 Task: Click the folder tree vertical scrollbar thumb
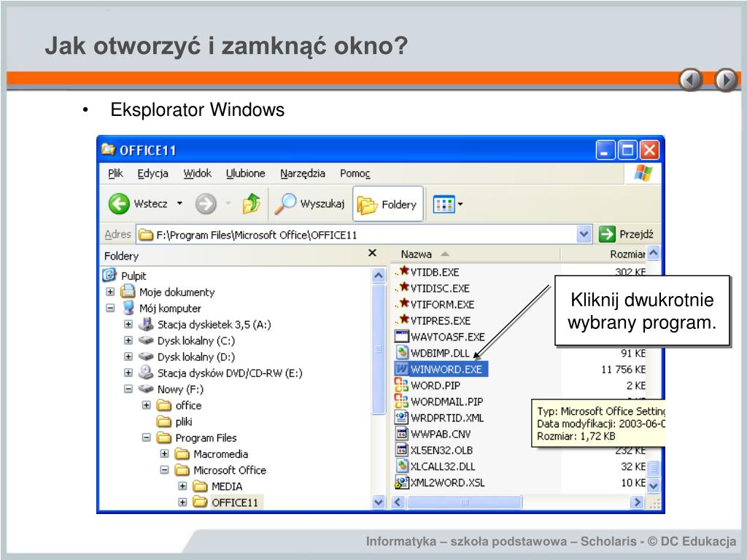379,349
